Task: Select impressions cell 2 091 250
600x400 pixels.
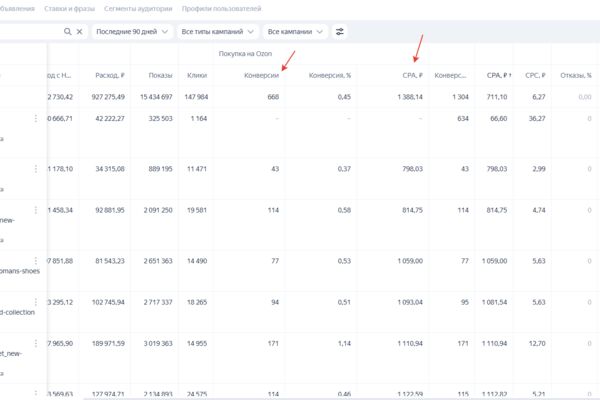Action: coord(158,210)
